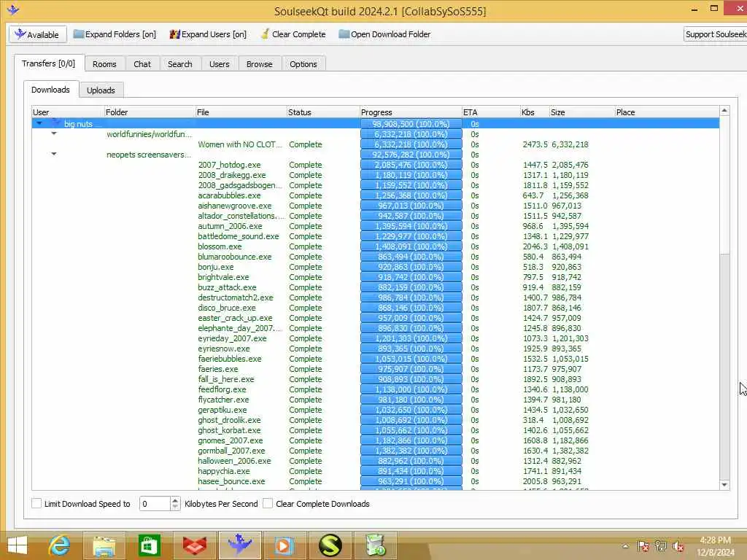
Task: Click the user icon beside big nuts
Action: pos(56,123)
